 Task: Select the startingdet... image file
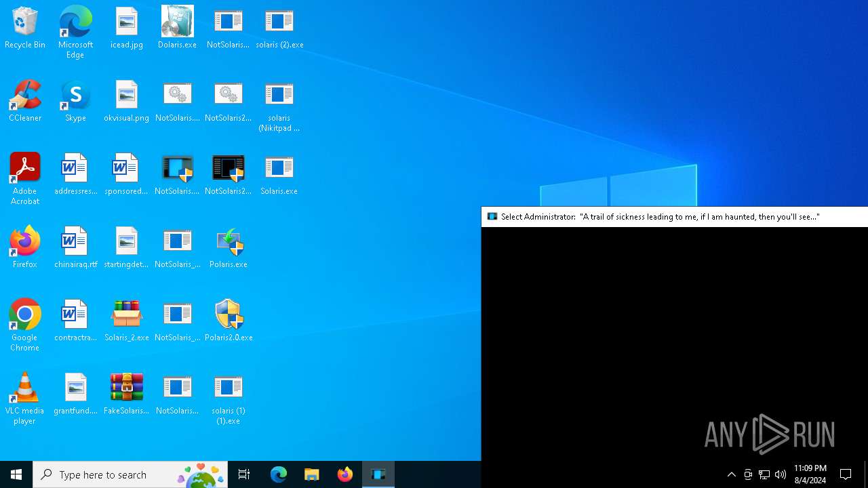click(127, 247)
